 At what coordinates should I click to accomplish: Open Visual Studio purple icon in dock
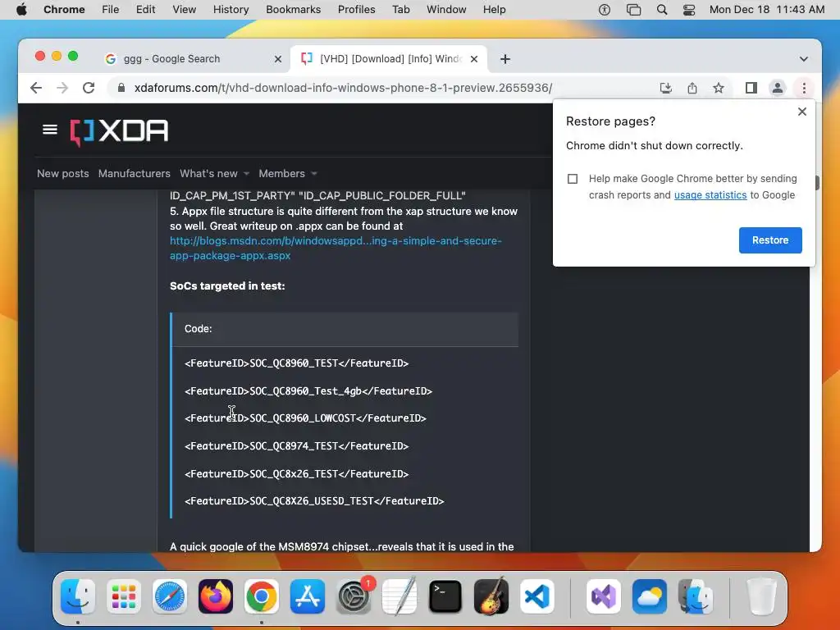(x=603, y=596)
